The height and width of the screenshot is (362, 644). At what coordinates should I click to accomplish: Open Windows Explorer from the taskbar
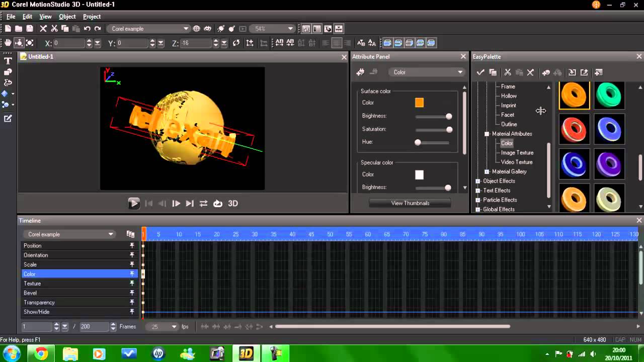(70, 354)
